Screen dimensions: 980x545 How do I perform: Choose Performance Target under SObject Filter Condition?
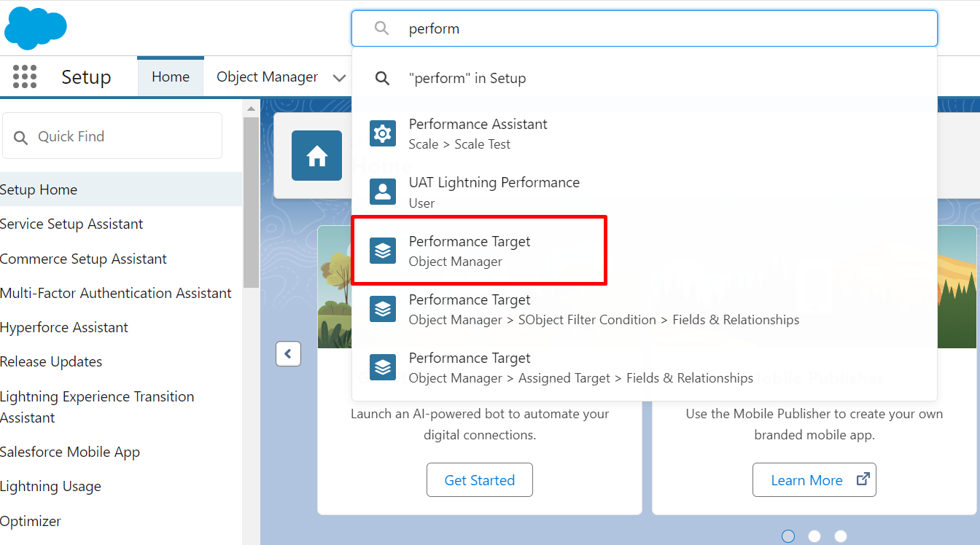pos(604,309)
